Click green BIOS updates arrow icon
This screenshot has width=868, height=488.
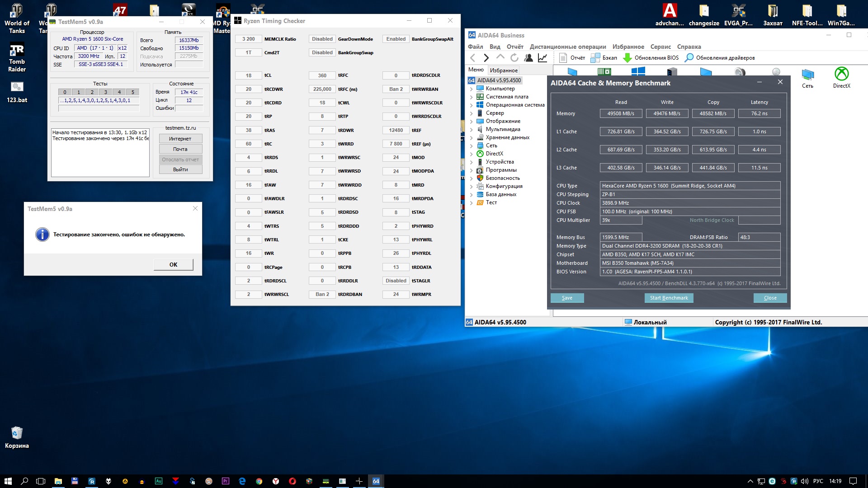click(x=627, y=58)
